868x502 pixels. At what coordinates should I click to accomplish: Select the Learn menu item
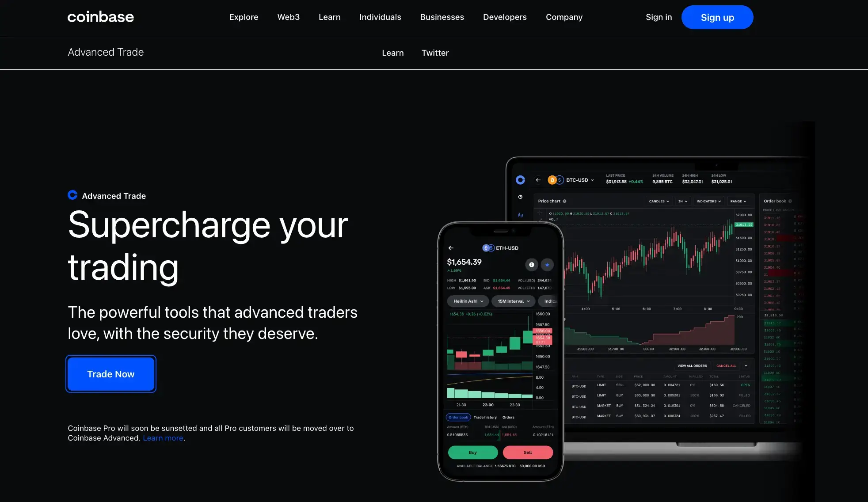point(329,17)
